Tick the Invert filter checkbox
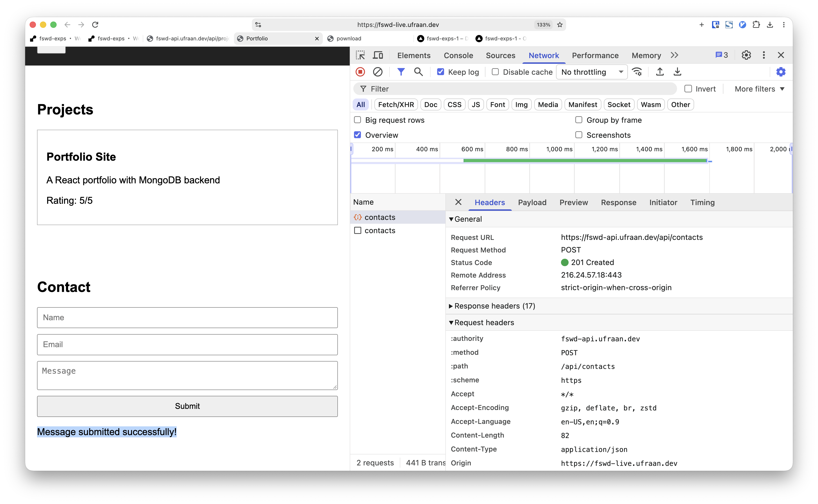This screenshot has width=818, height=504. tap(688, 89)
